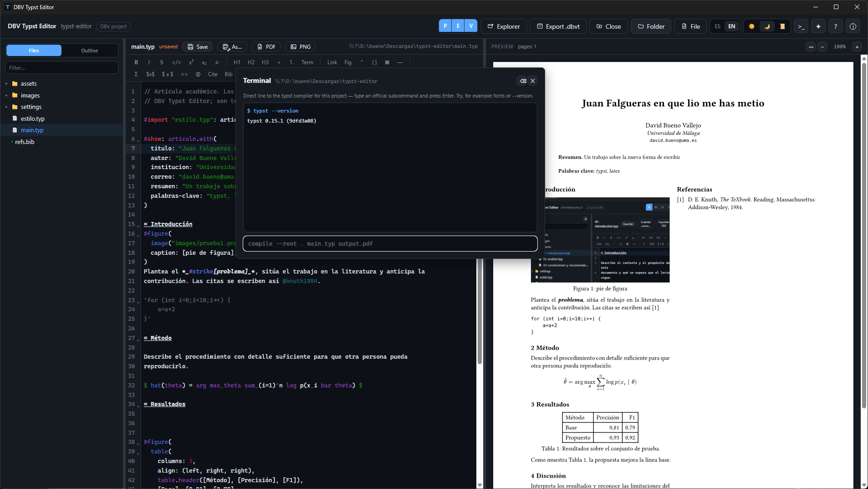This screenshot has width=868, height=489.
Task: Close the Terminal dialog
Action: point(533,81)
